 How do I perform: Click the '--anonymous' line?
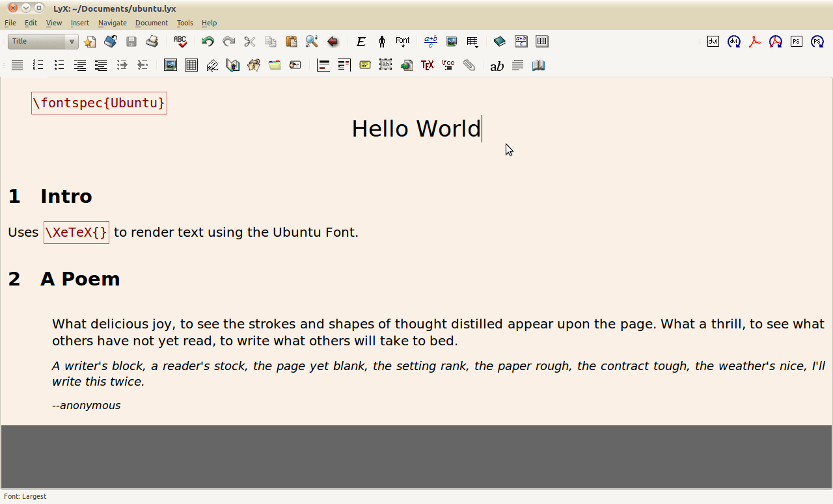(86, 405)
